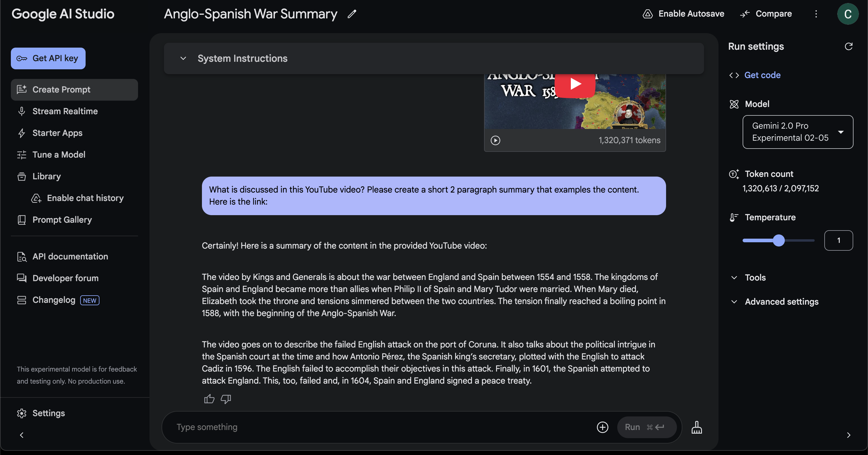Reset run settings with refresh icon
Image resolution: width=868 pixels, height=455 pixels.
click(848, 46)
